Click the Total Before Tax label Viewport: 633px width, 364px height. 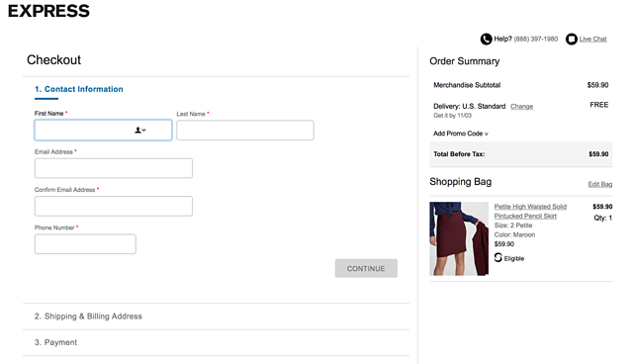[459, 153]
